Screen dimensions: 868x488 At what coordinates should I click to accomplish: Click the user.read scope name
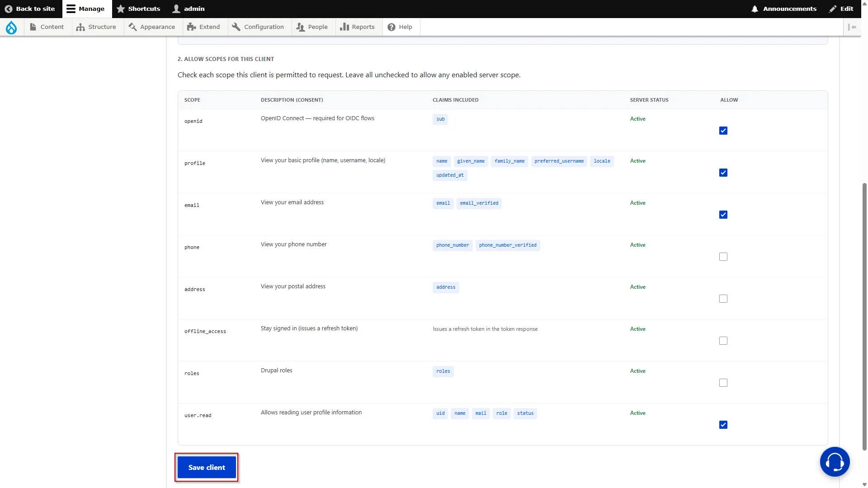click(198, 415)
